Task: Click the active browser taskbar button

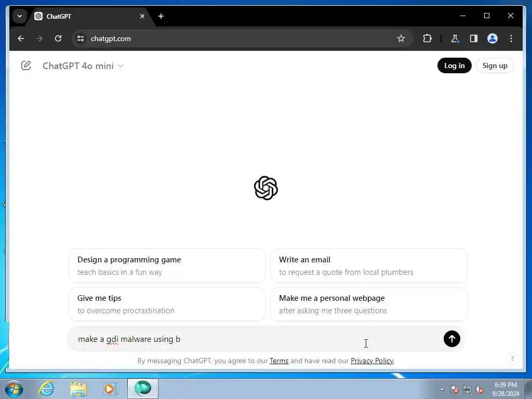Action: coord(143,389)
